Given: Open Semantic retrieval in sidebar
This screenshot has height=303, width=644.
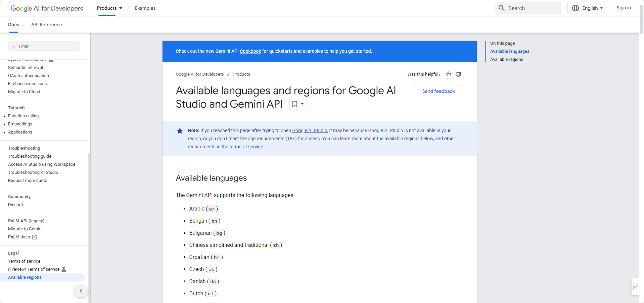Looking at the screenshot, I should [x=26, y=68].
